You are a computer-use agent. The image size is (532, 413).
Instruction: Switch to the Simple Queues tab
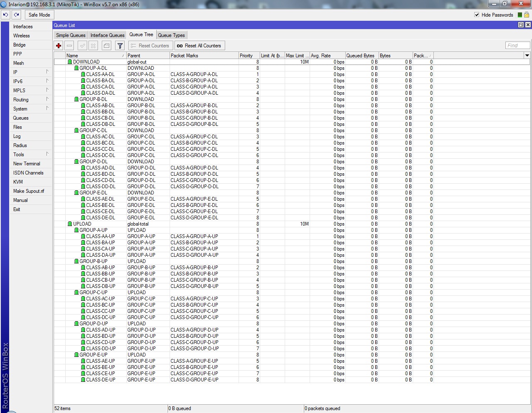pos(71,35)
